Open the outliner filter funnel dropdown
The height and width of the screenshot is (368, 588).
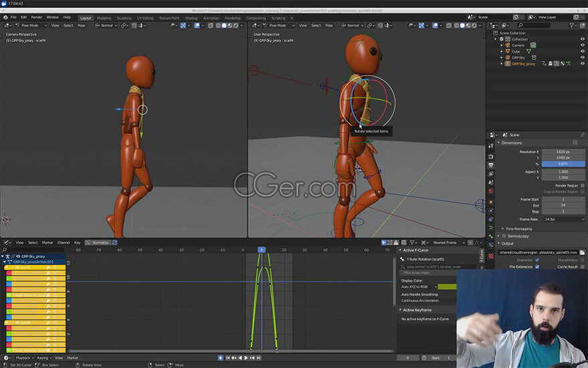pyautogui.click(x=573, y=25)
